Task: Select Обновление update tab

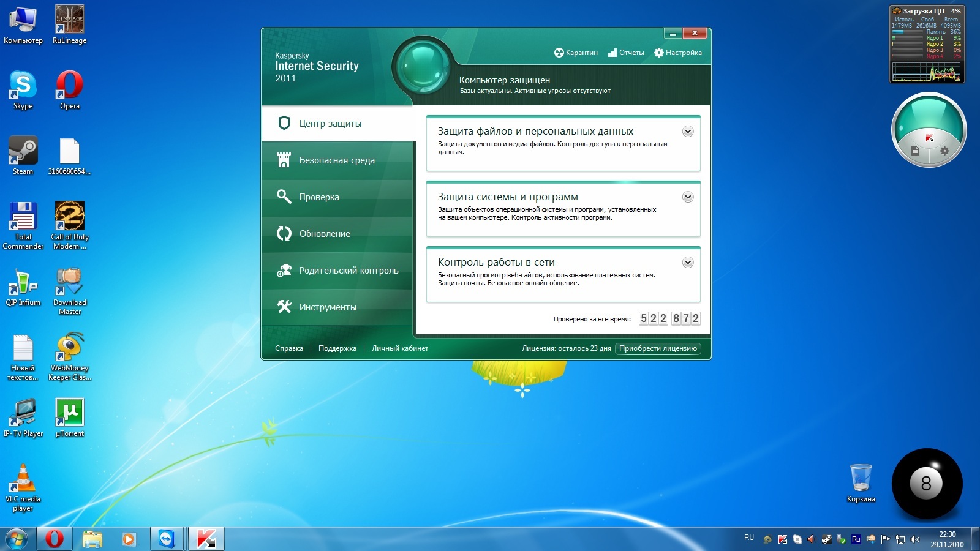Action: click(x=338, y=234)
